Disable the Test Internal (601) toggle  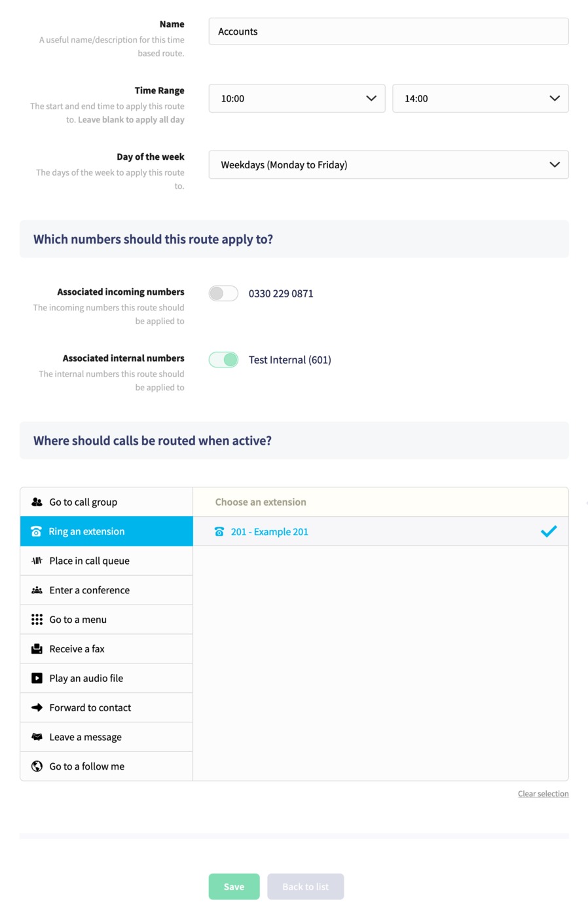[x=223, y=360]
